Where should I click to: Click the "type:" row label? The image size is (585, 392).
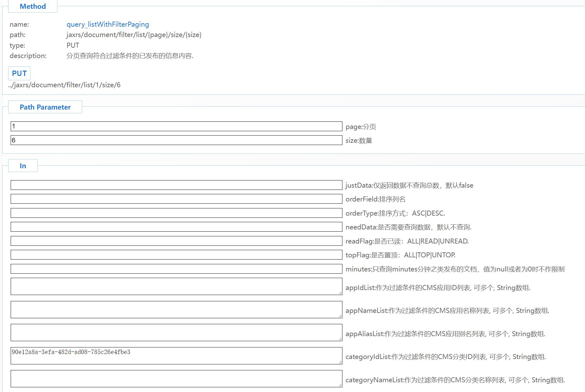17,46
